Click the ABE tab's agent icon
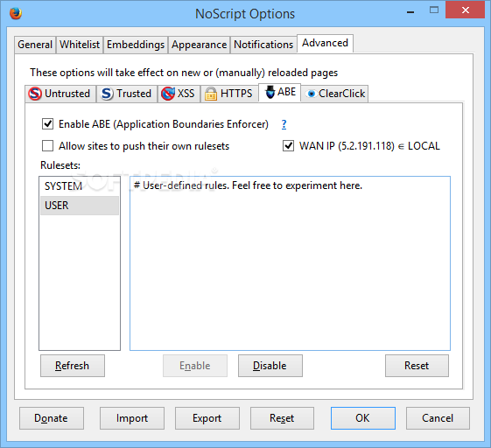The image size is (491, 448). (x=270, y=92)
